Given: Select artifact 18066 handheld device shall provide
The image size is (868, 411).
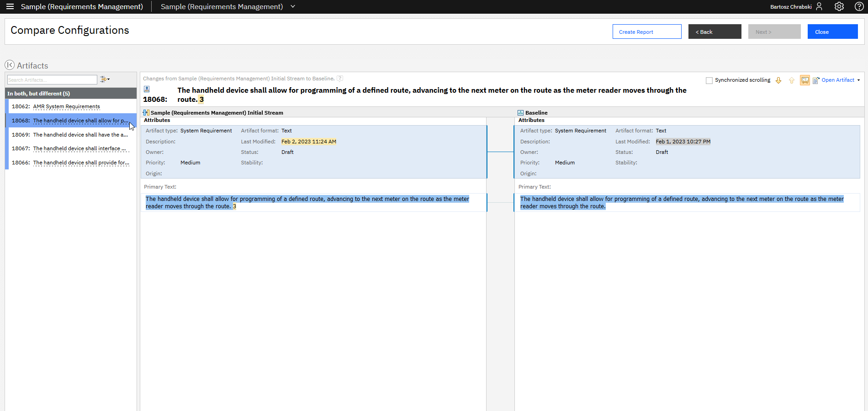Looking at the screenshot, I should pyautogui.click(x=71, y=163).
